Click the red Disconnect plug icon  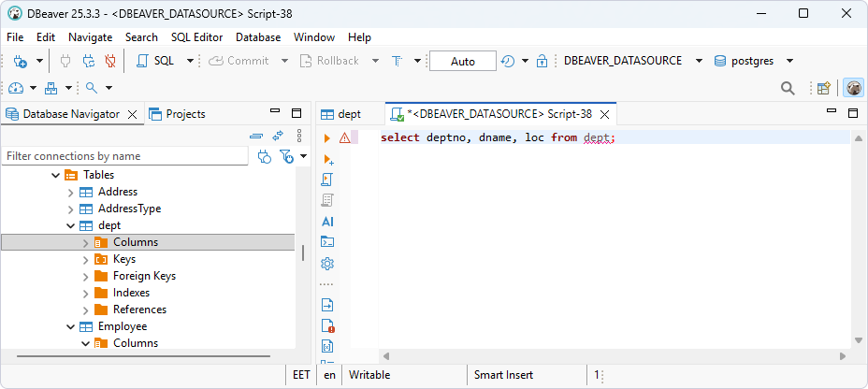(110, 61)
